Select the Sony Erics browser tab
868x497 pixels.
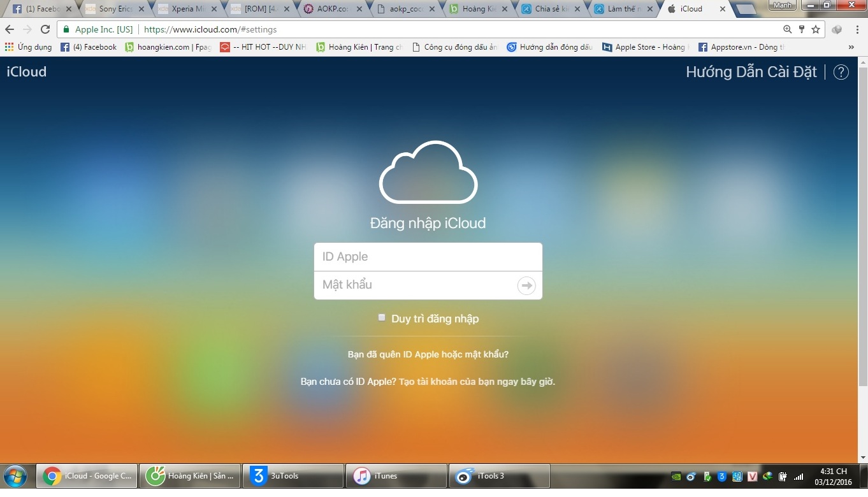pos(115,9)
